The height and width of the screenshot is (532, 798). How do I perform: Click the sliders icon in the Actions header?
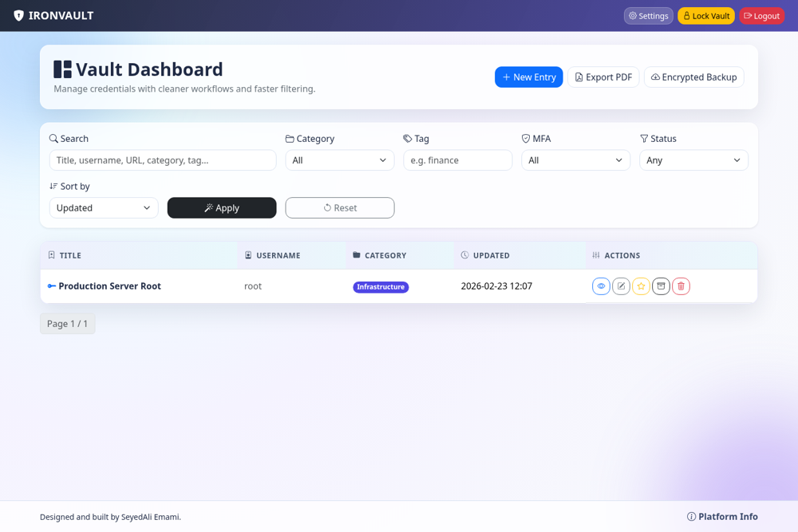596,254
